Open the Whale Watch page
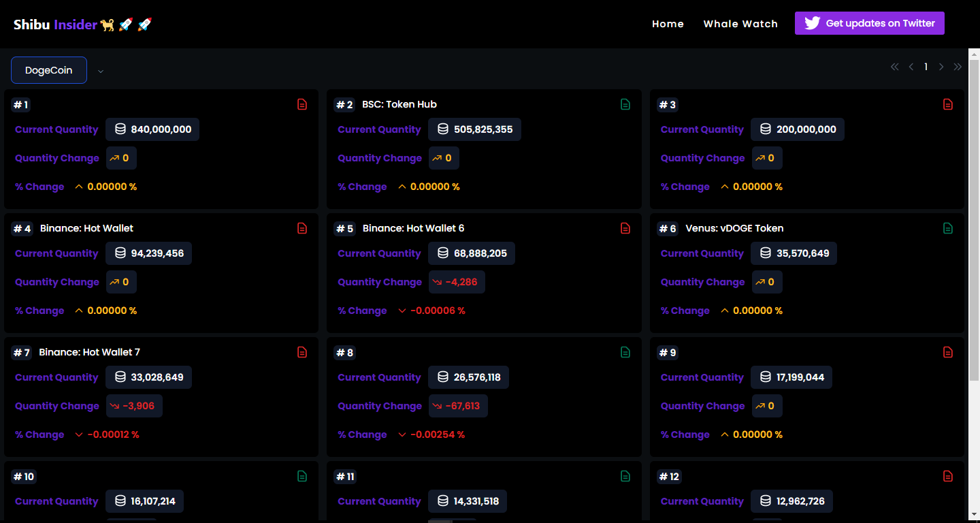Screen dimensions: 980x523 740,24
